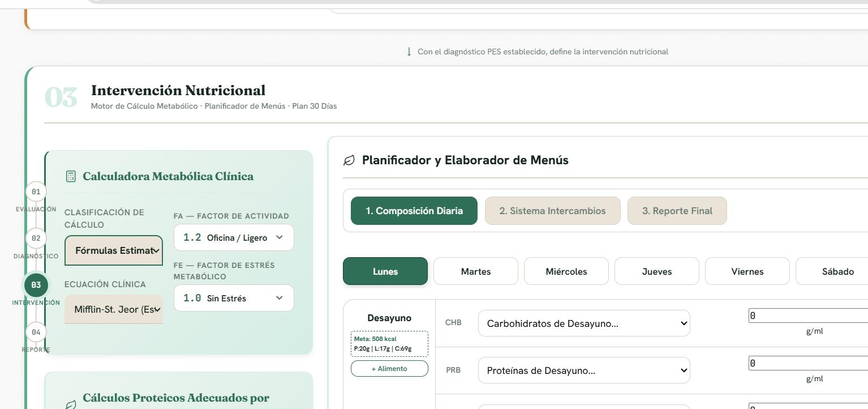Viewport: 868px width, 409px height.
Task: Select the Sábado day tab
Action: 832,271
